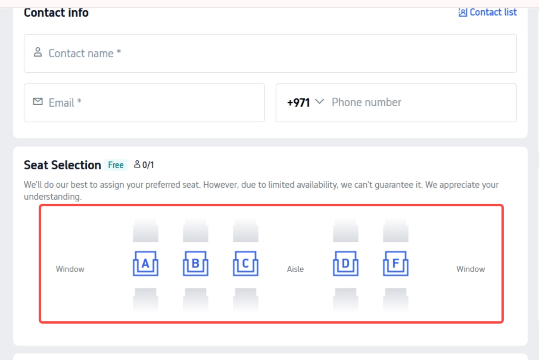Focus the Email input field
The image size is (539, 360).
coord(144,102)
